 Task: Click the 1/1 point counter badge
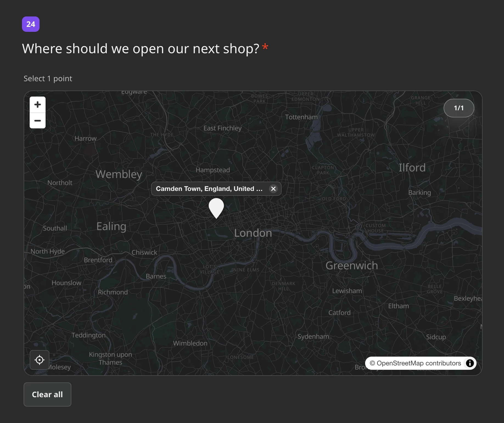pyautogui.click(x=459, y=108)
